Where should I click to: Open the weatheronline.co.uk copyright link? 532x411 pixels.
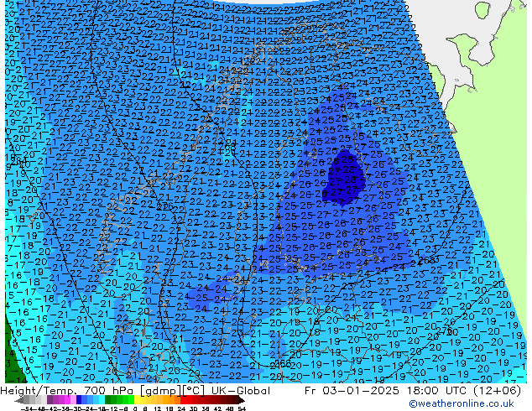(x=462, y=403)
